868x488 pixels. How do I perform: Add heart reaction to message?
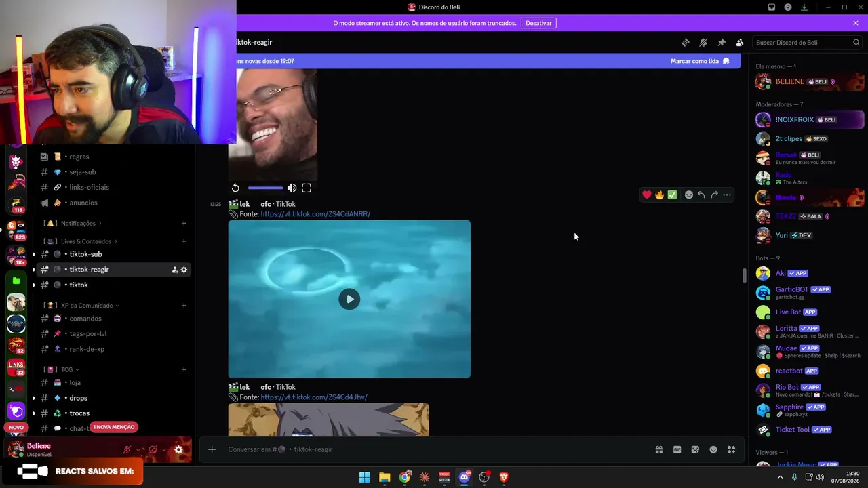647,195
